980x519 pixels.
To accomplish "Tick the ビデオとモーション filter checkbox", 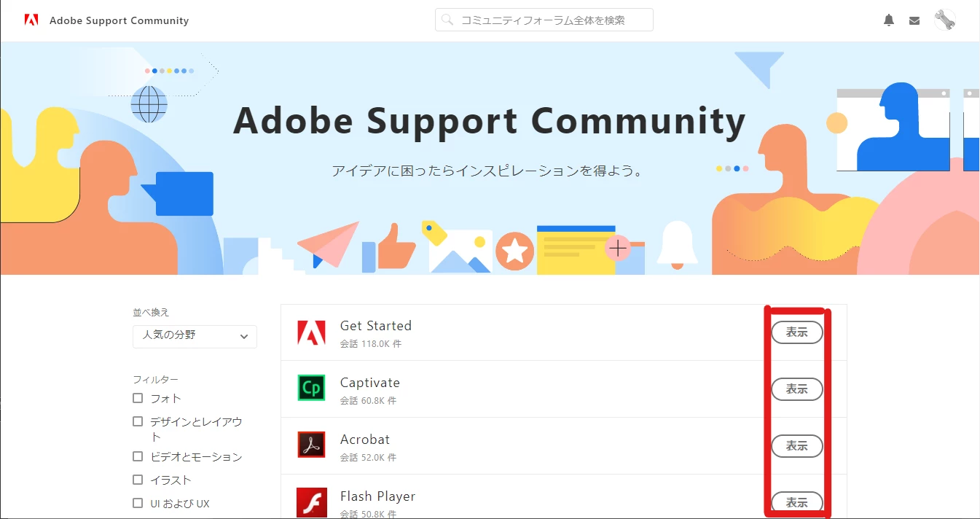I will 138,456.
